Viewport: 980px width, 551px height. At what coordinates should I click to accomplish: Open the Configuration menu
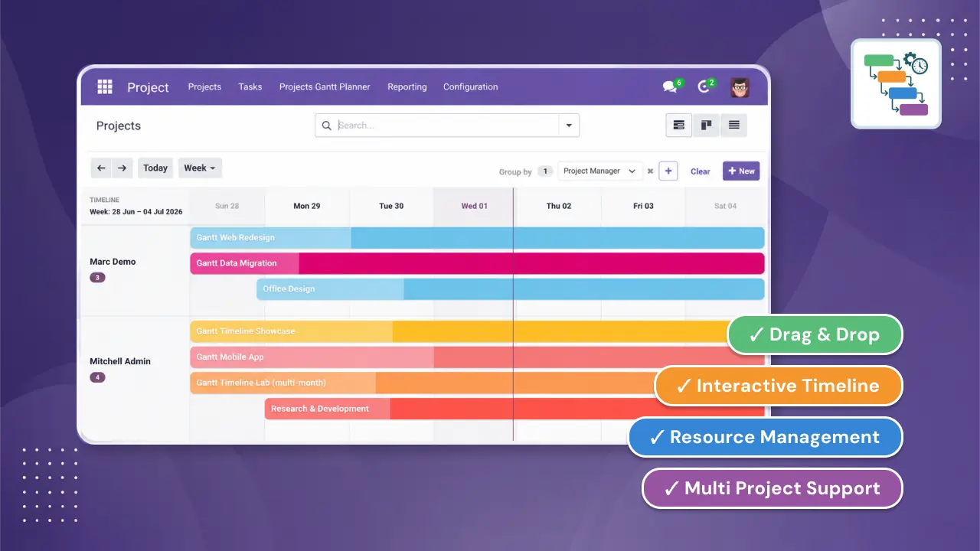[471, 86]
